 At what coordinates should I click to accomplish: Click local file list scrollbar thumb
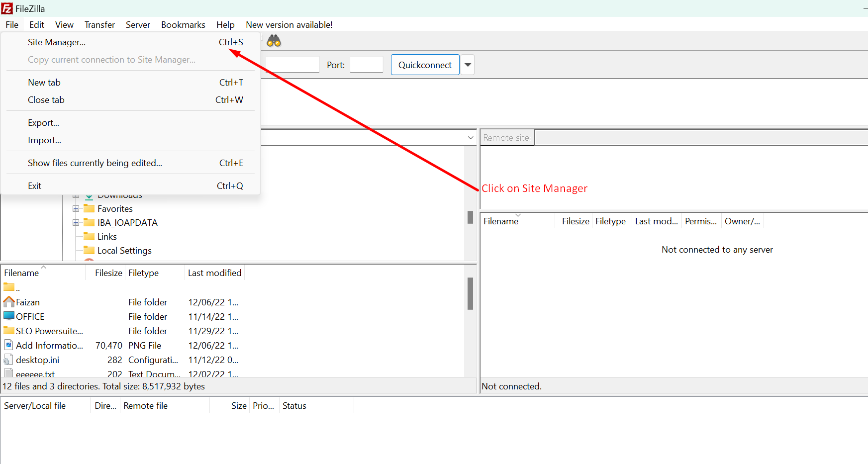pos(470,294)
